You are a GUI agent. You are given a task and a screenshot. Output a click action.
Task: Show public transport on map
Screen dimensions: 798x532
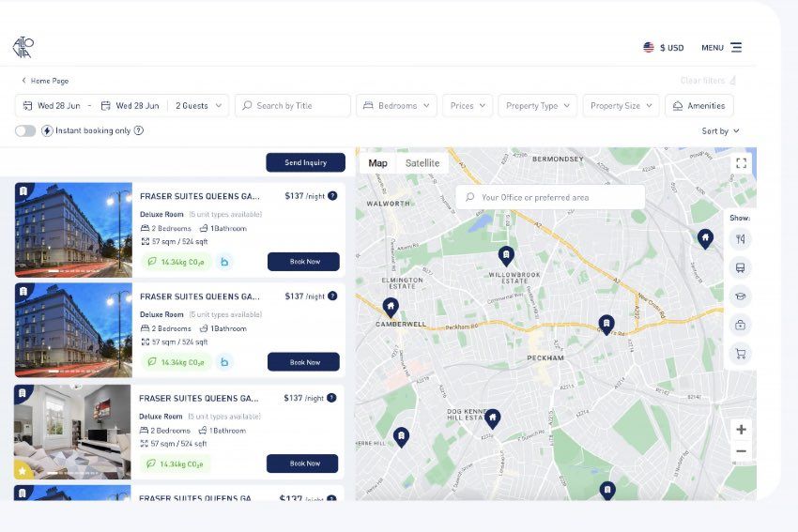pyautogui.click(x=741, y=267)
